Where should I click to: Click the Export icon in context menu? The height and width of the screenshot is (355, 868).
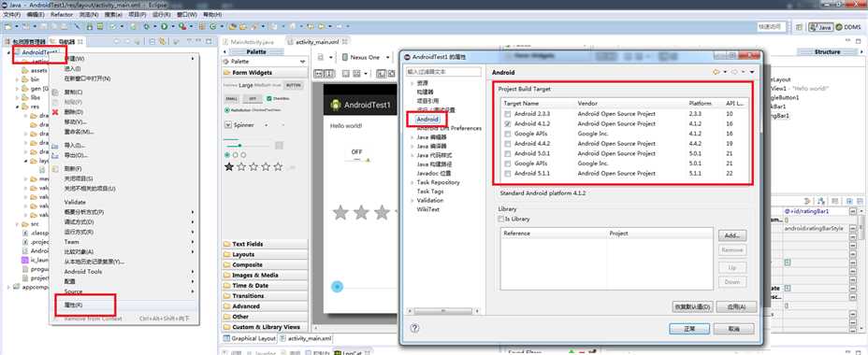[55, 155]
